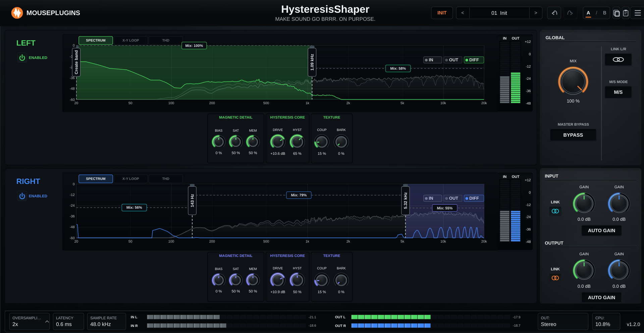The width and height of the screenshot is (644, 333).
Task: Click right channel BARK knob
Action: 341,280
